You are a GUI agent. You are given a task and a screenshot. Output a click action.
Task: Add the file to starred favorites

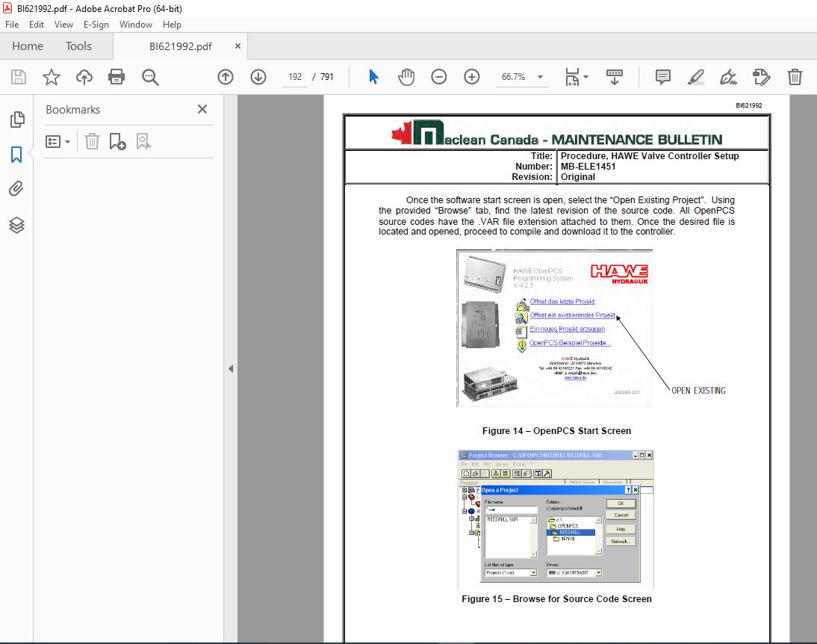point(51,77)
